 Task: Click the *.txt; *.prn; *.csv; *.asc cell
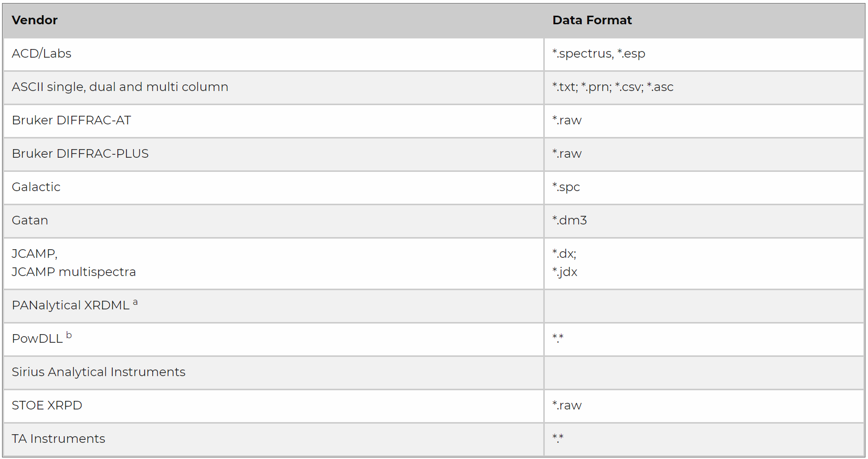(x=613, y=87)
